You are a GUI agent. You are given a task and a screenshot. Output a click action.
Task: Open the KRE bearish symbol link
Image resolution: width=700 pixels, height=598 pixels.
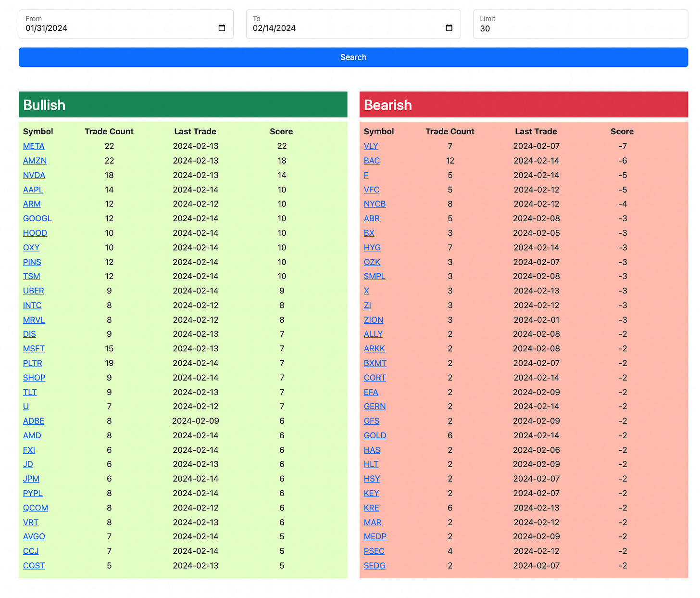[x=372, y=508]
